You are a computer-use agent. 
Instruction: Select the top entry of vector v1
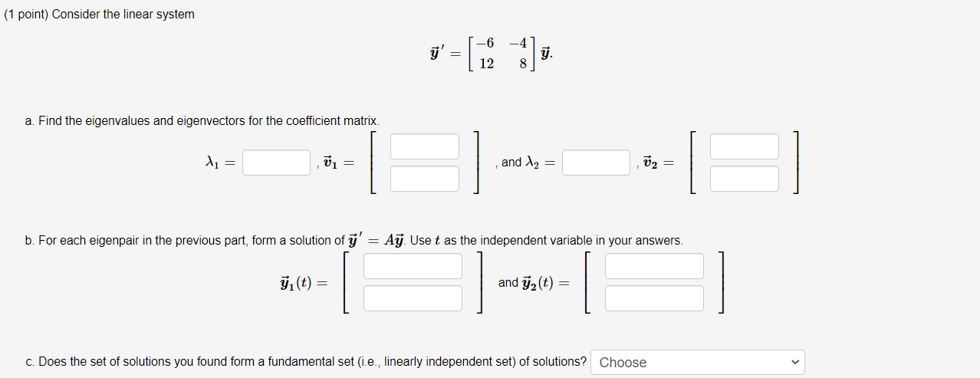425,146
